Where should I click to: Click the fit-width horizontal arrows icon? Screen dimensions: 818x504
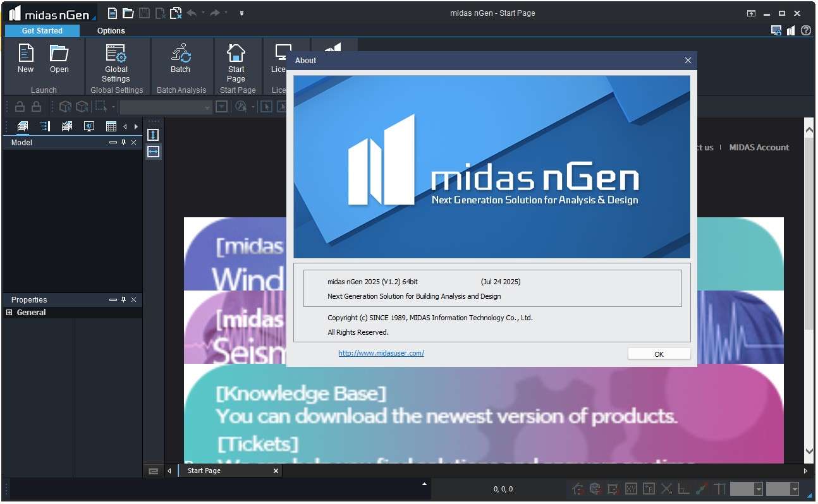pos(153,152)
